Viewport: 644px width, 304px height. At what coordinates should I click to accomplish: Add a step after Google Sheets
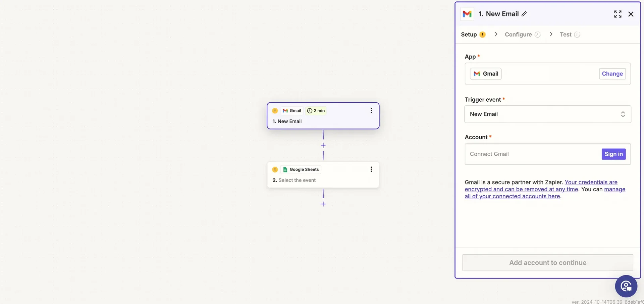tap(323, 204)
